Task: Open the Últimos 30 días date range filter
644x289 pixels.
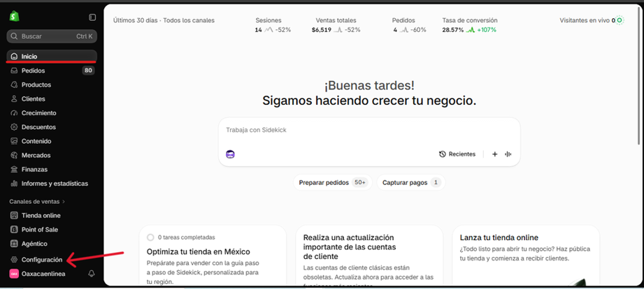Action: coord(135,20)
